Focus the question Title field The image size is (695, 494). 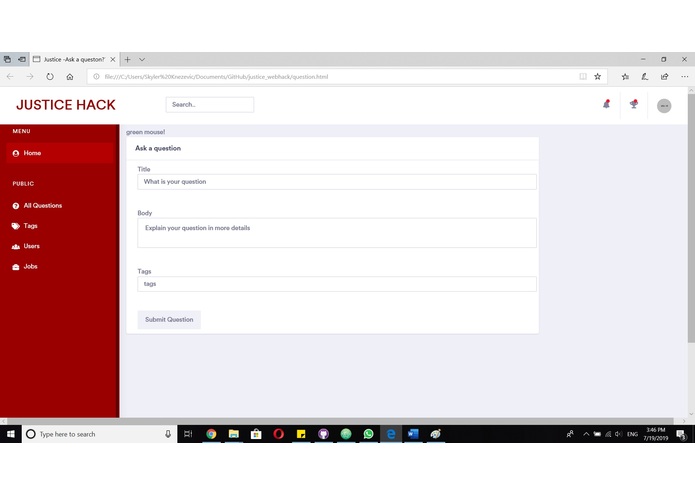tap(337, 182)
